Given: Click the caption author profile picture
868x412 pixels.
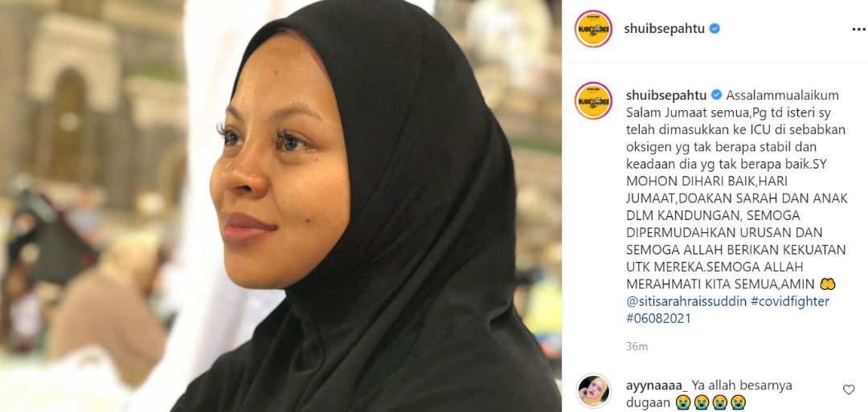Looking at the screenshot, I should pos(593,100).
